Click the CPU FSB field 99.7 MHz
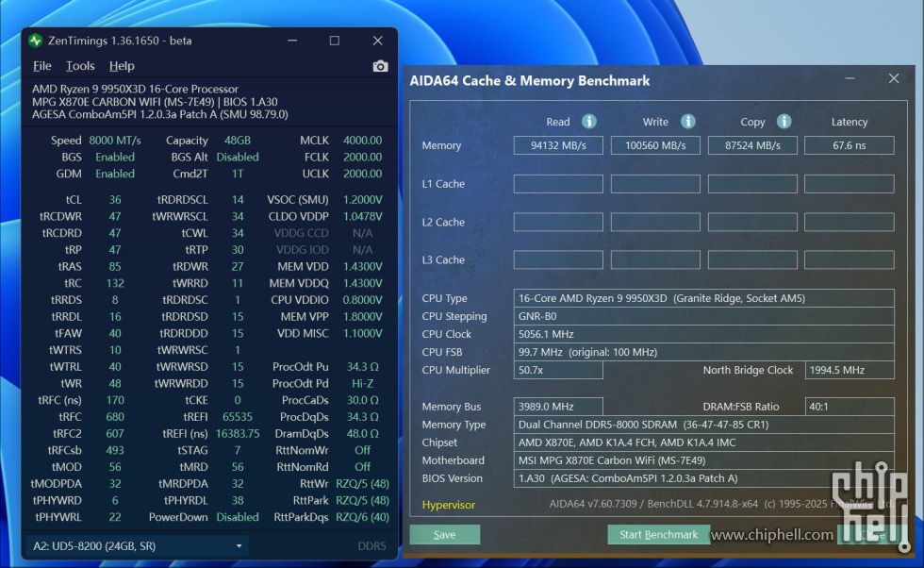 (703, 352)
